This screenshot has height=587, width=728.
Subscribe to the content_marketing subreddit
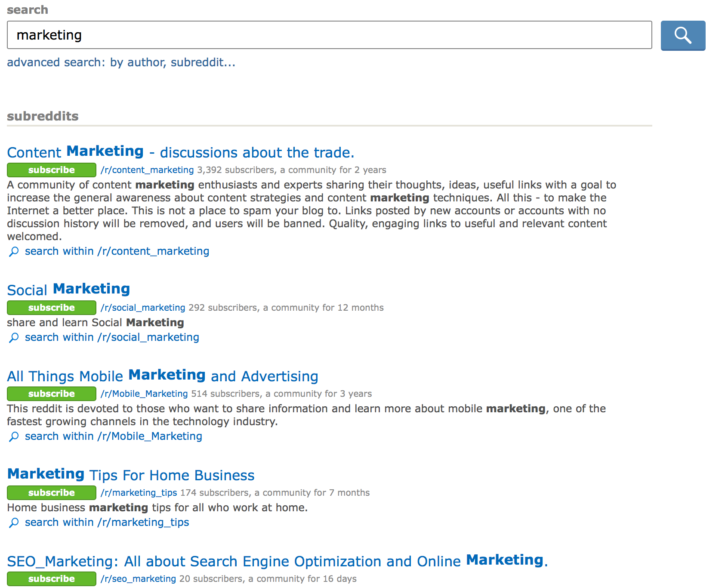(52, 170)
